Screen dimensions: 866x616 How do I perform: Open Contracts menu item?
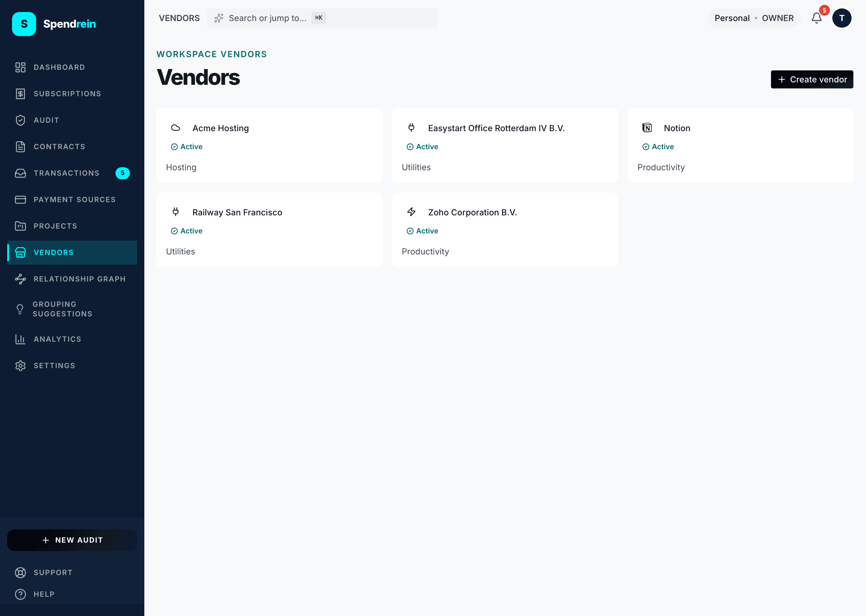pos(72,147)
